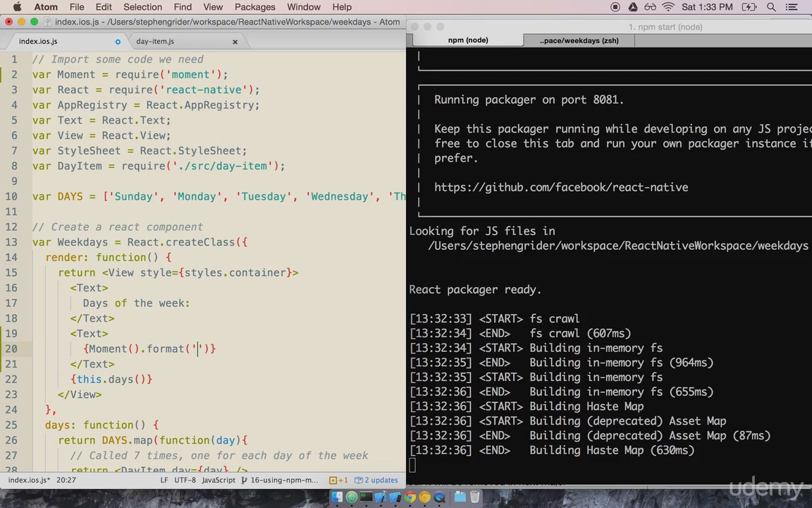812x508 pixels.
Task: Click the unsaved-changes dot on index.ios.js tab
Action: pos(118,42)
